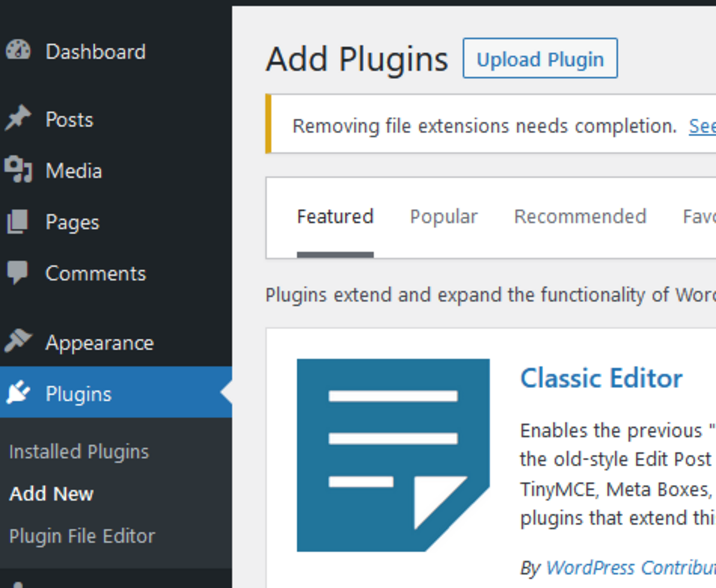Click the Posts pushpin icon
The height and width of the screenshot is (588, 716).
18,118
